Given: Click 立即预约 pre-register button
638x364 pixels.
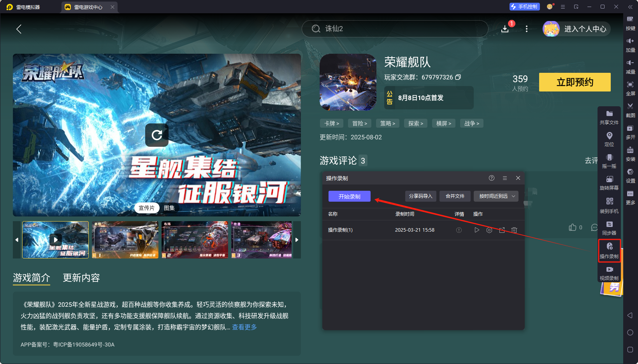Looking at the screenshot, I should (575, 82).
